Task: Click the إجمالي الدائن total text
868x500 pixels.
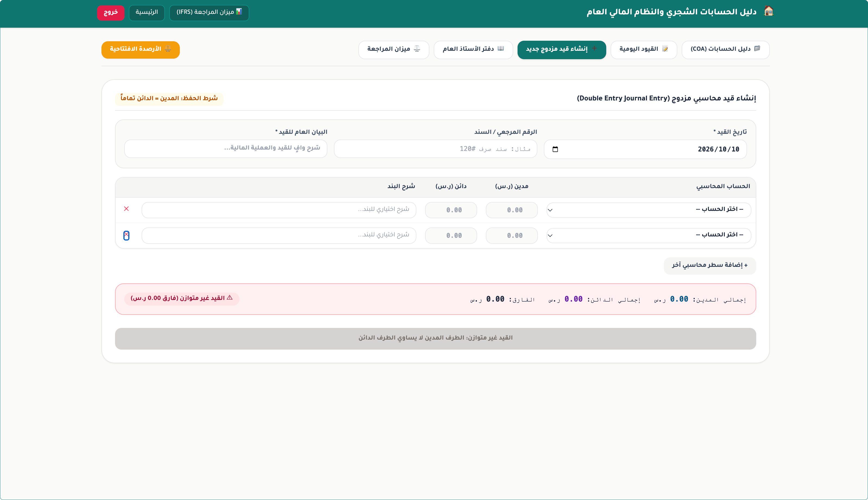Action: 594,299
